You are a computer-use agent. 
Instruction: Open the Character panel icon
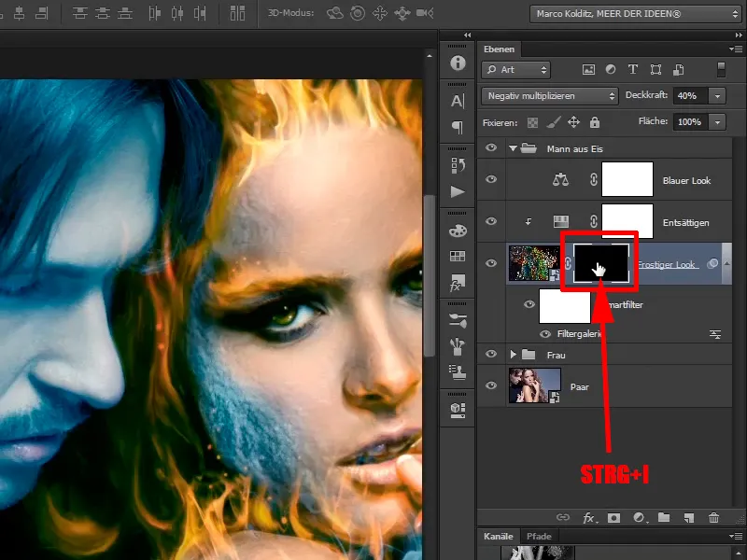pos(458,101)
